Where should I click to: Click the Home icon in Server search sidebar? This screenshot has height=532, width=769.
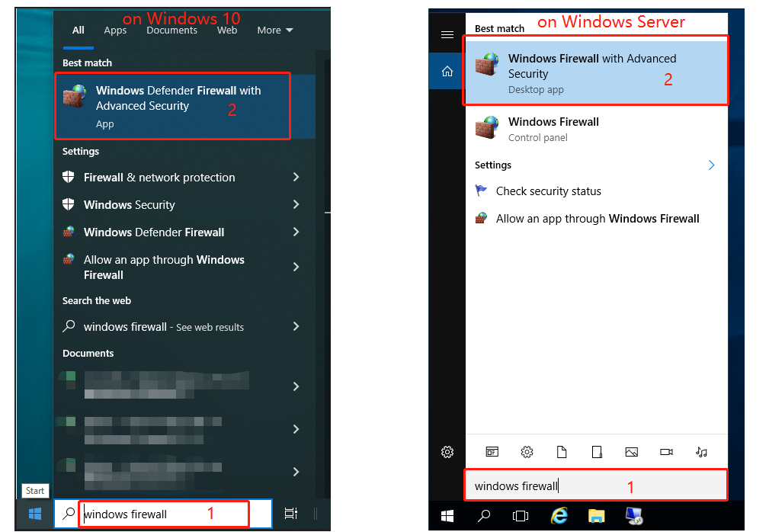447,72
